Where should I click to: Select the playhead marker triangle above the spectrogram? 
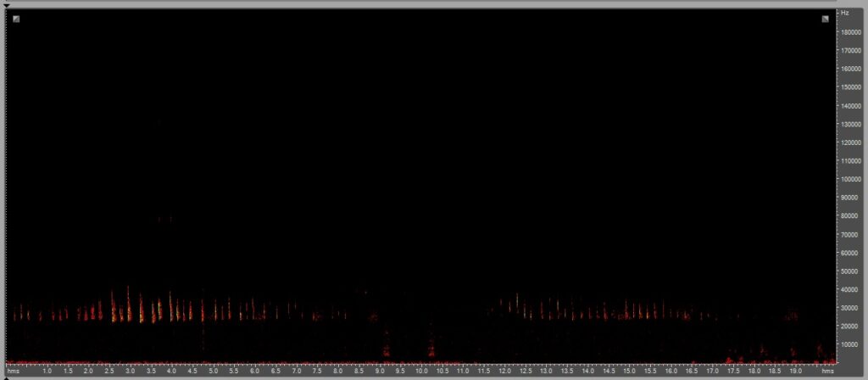(x=7, y=5)
